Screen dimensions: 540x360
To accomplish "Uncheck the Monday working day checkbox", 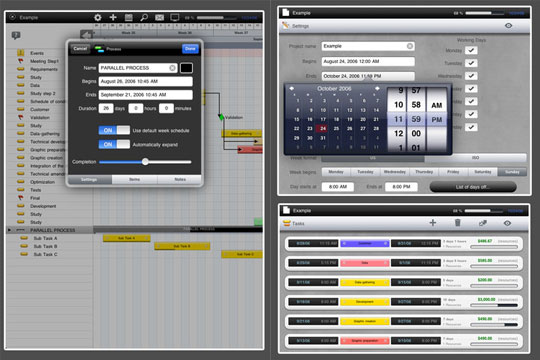I will click(471, 50).
